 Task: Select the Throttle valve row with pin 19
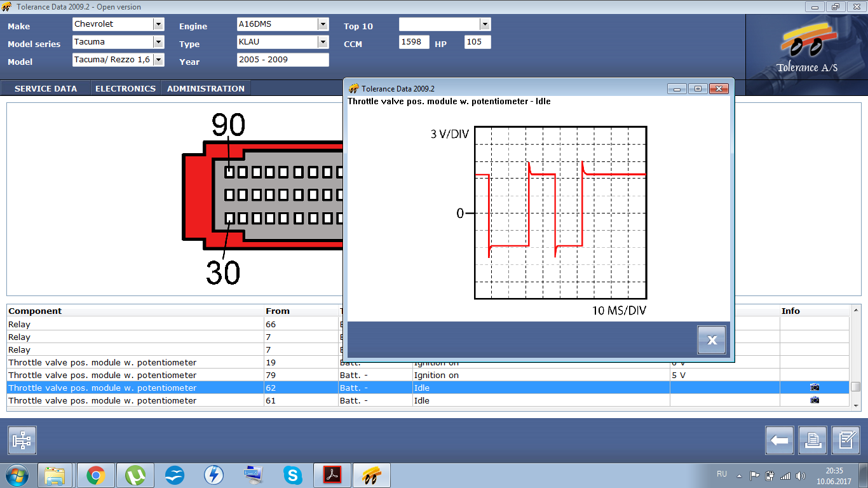(x=428, y=362)
